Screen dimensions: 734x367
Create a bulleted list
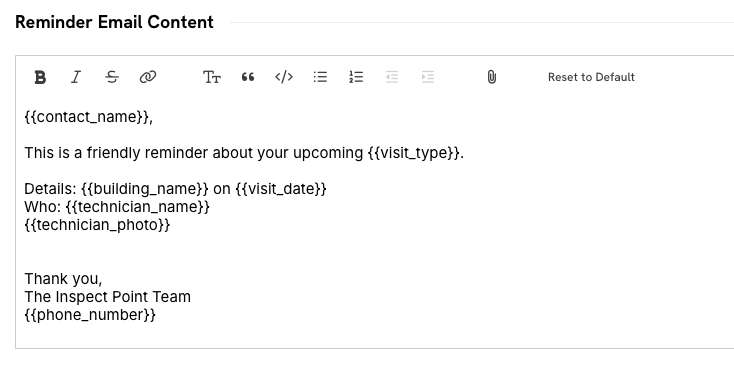click(320, 77)
